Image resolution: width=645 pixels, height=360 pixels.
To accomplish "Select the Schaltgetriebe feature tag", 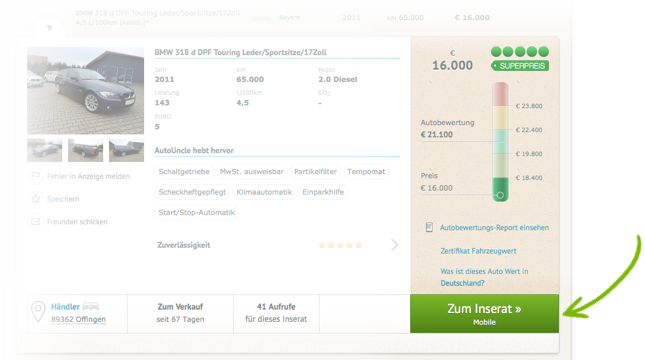I will tap(184, 172).
